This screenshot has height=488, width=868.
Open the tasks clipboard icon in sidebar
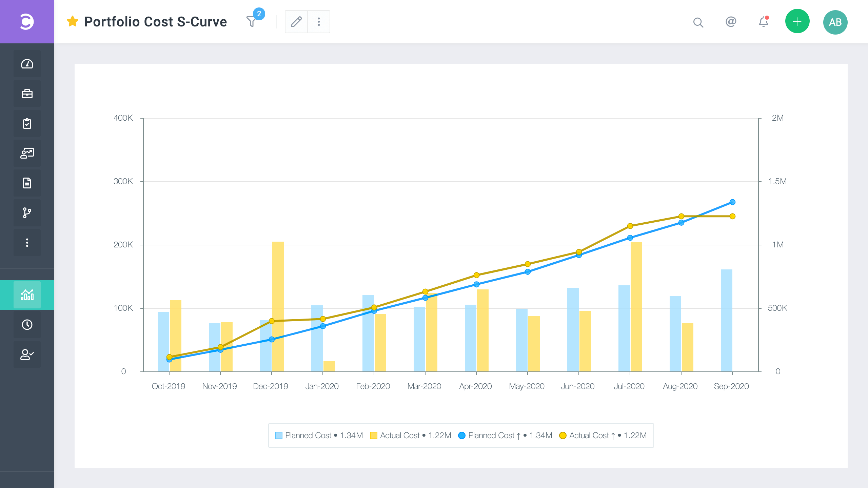[27, 123]
